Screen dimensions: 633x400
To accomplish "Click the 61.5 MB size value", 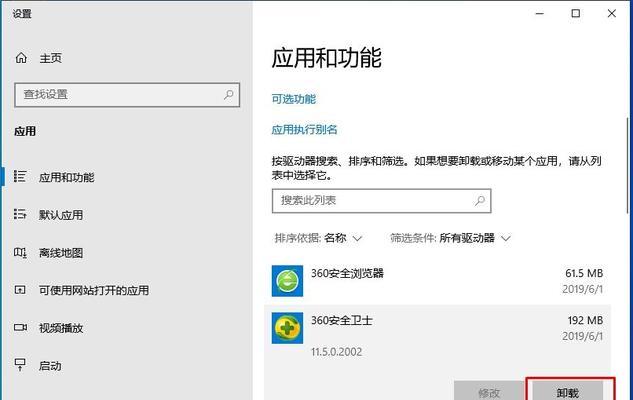I will 584,273.
